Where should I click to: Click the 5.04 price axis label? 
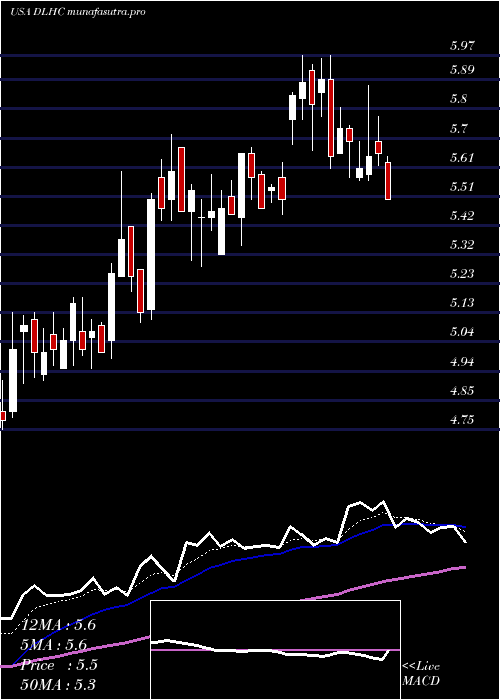point(463,332)
